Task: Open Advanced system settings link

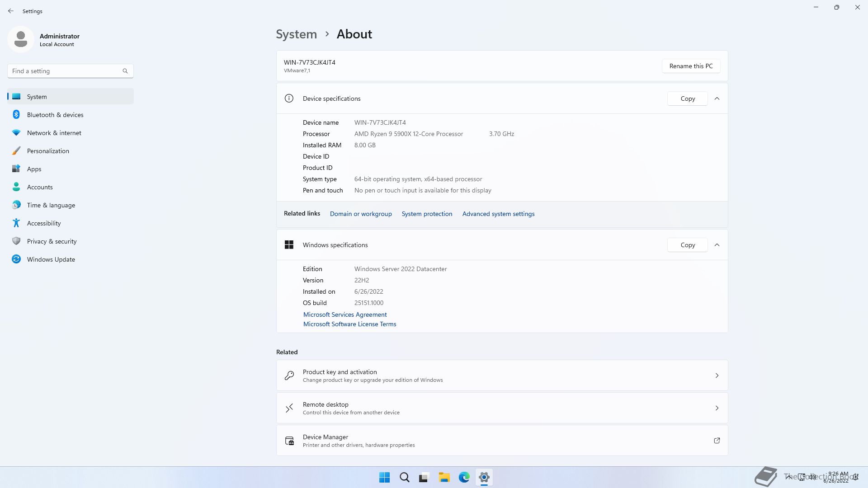Action: pos(498,214)
